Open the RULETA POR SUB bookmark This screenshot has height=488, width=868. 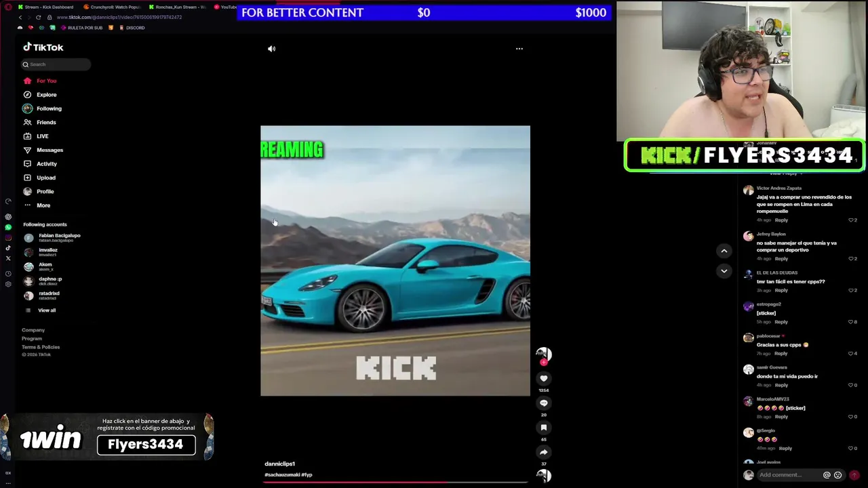[82, 28]
